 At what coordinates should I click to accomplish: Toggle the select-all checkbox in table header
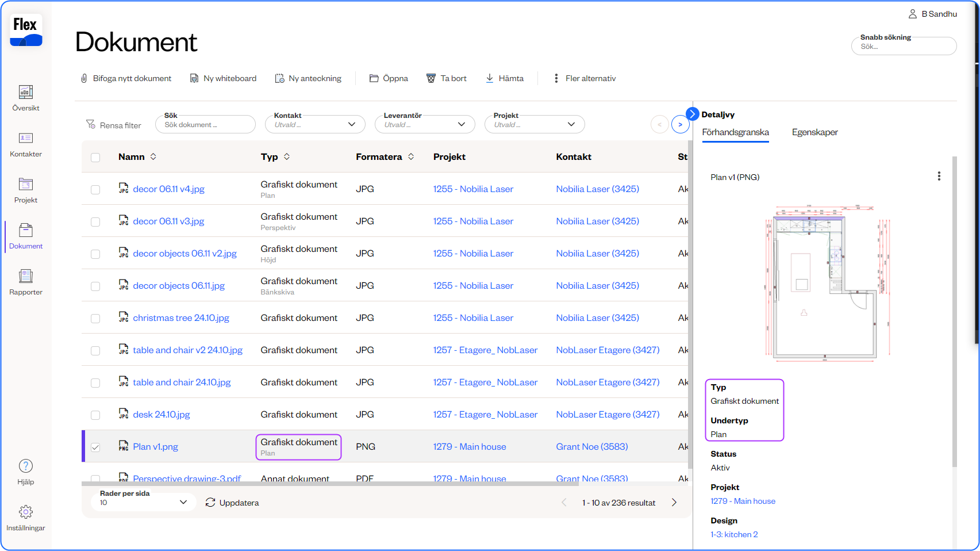(x=95, y=157)
